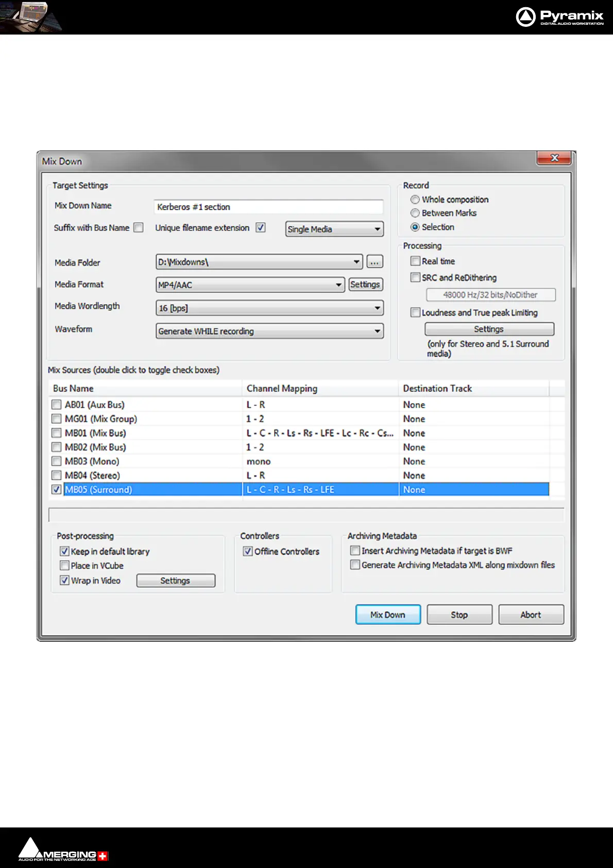The image size is (613, 868).
Task: Open Media Format Settings
Action: 365,285
